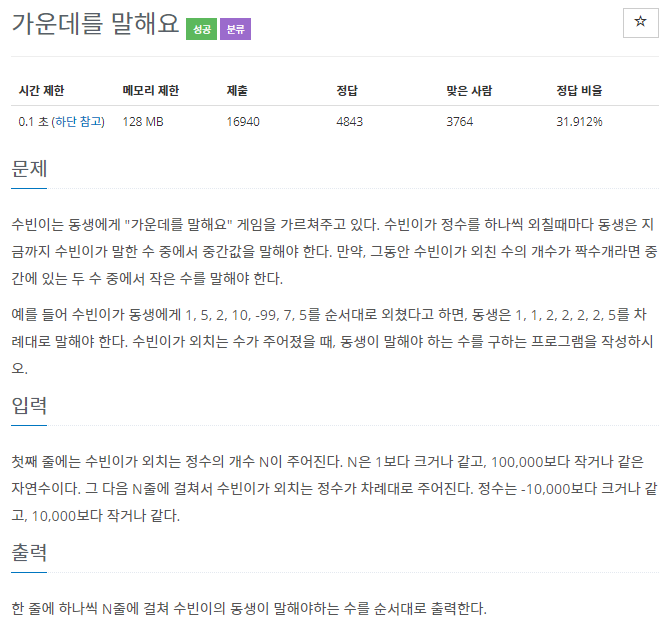This screenshot has width=671, height=632.
Task: Click the 메모리 제한 column header
Action: pyautogui.click(x=151, y=91)
